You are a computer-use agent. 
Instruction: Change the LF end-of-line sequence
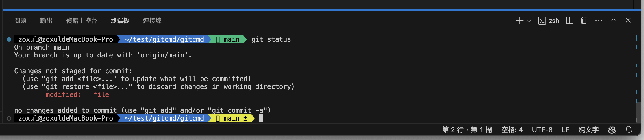coord(565,130)
